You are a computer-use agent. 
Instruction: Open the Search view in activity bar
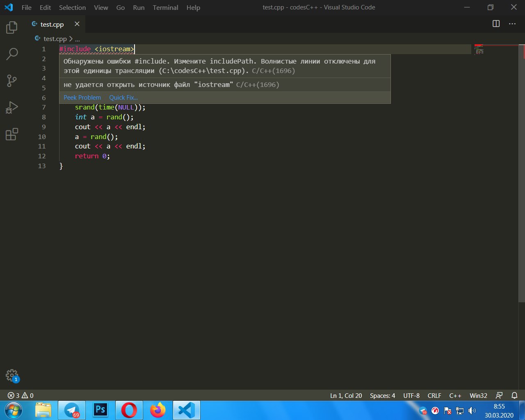tap(12, 54)
